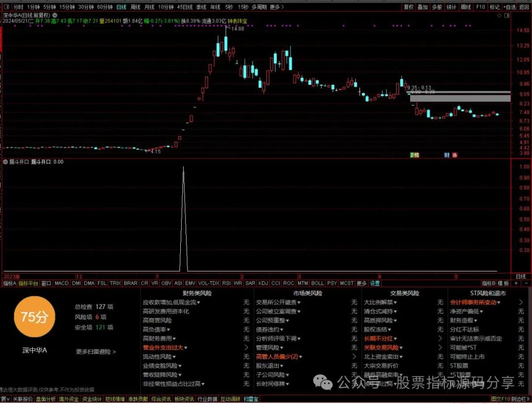This screenshot has height=404, width=532.
Task: Click the 画线 drawing tools button
Action: point(466,7)
